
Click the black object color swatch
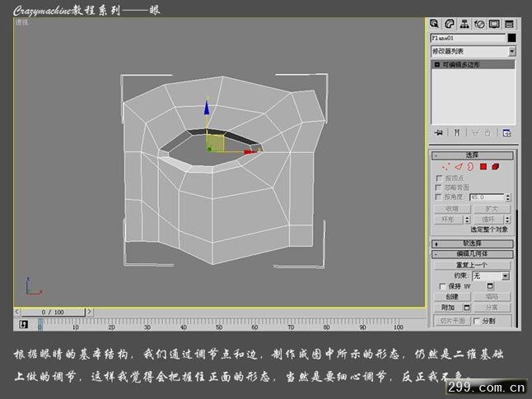(511, 38)
